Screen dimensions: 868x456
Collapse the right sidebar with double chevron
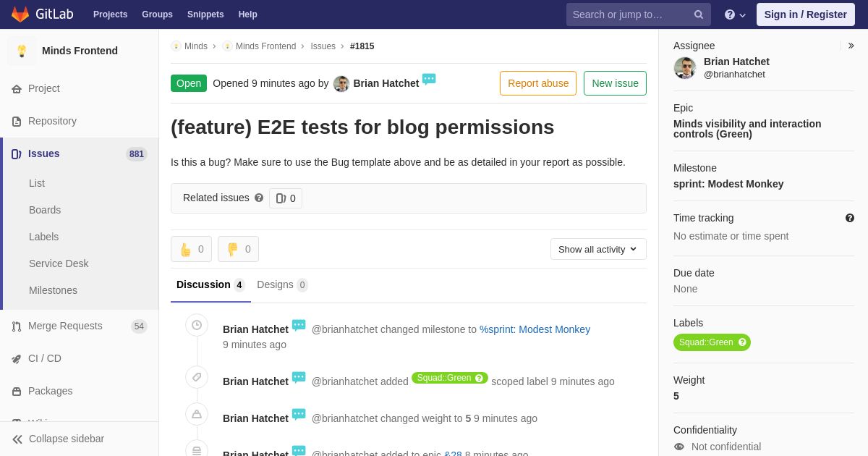coord(851,46)
